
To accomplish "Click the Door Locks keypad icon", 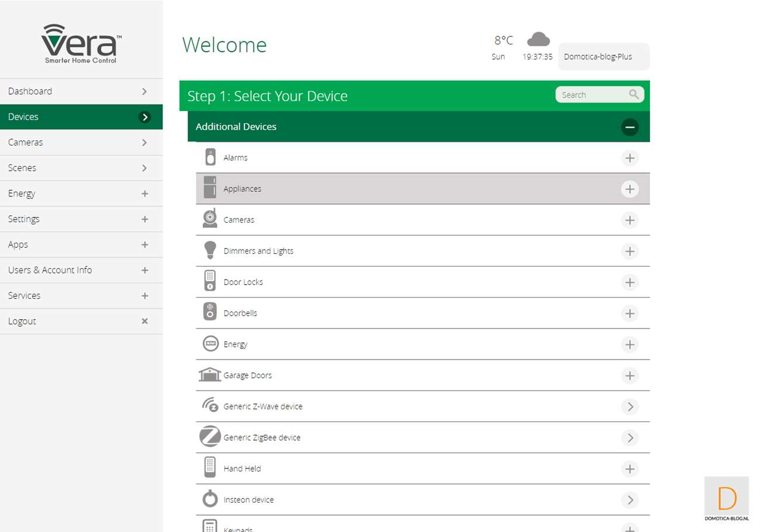I will point(210,281).
